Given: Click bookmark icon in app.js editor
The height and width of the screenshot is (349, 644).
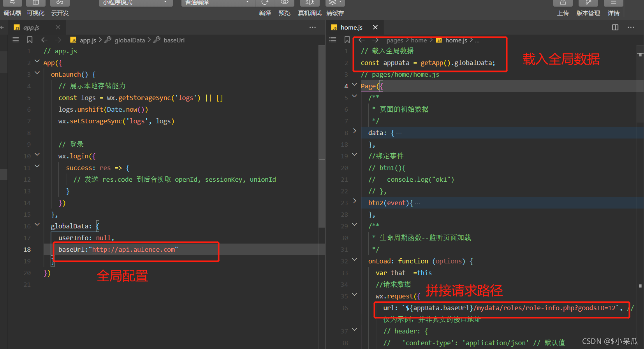Looking at the screenshot, I should (30, 40).
